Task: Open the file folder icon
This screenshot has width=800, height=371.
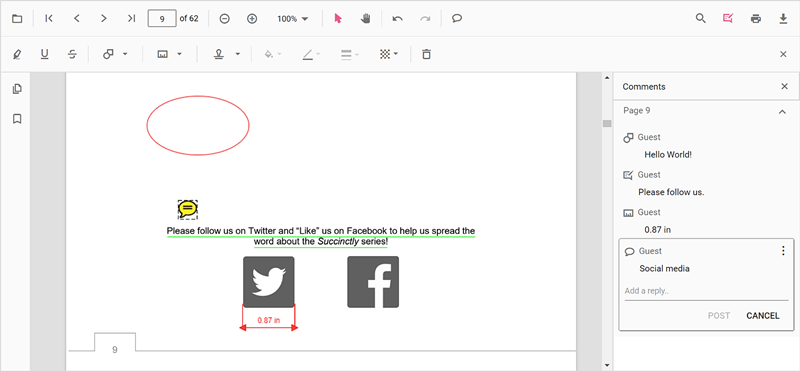Action: pyautogui.click(x=17, y=19)
